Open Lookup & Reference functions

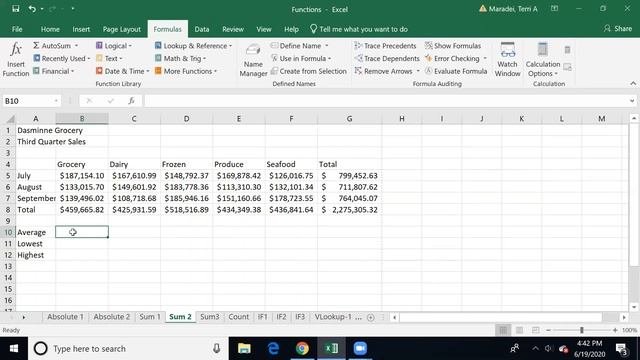coord(193,46)
